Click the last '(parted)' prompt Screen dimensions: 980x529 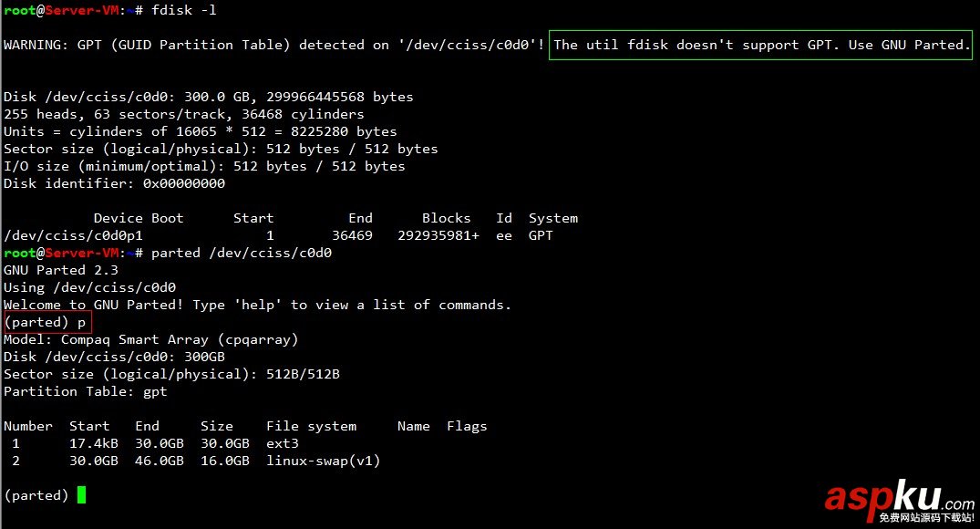36,495
